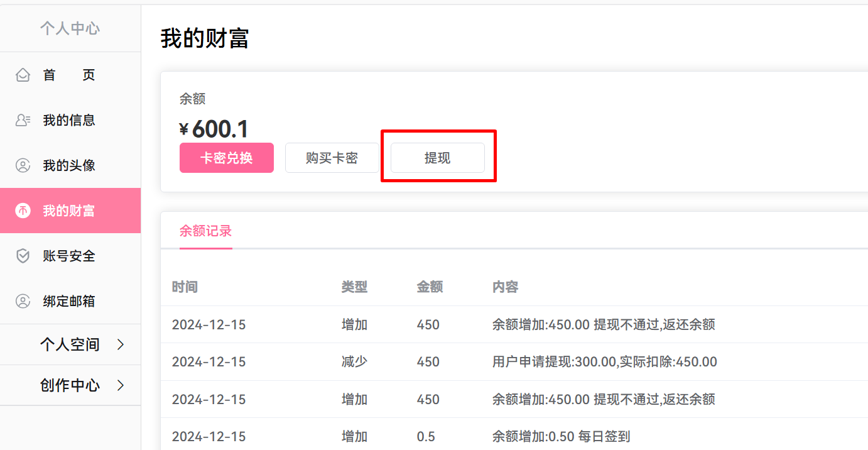
Task: Click the coin icon on 我的财富
Action: coord(23,210)
